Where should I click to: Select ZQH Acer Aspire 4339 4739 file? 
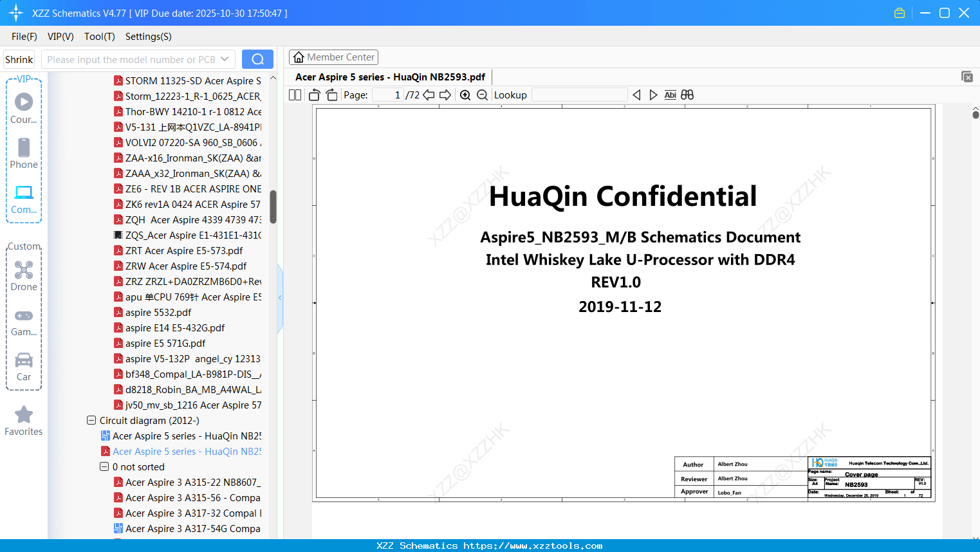(187, 220)
